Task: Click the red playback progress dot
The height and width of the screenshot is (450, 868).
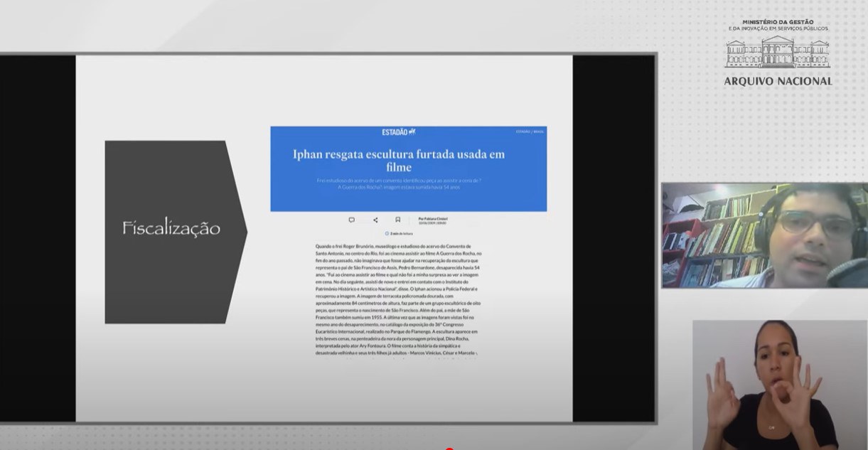Action: (449, 449)
